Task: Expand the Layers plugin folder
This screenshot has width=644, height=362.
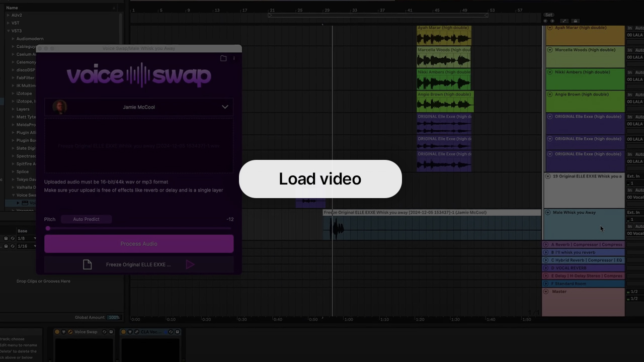Action: coord(13,109)
